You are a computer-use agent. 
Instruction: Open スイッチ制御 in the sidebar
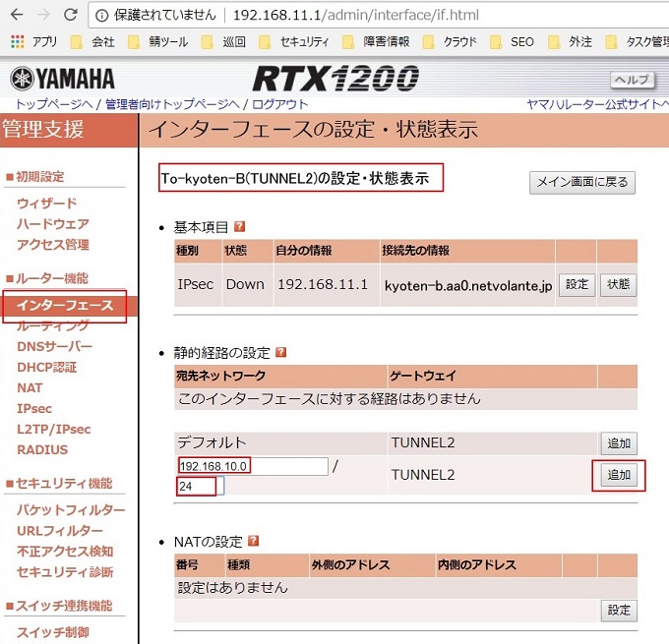53,632
